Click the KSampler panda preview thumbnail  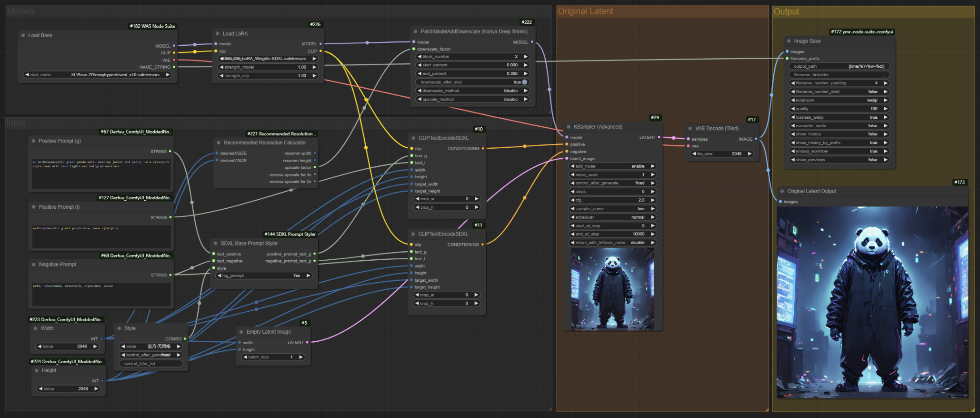(612, 289)
